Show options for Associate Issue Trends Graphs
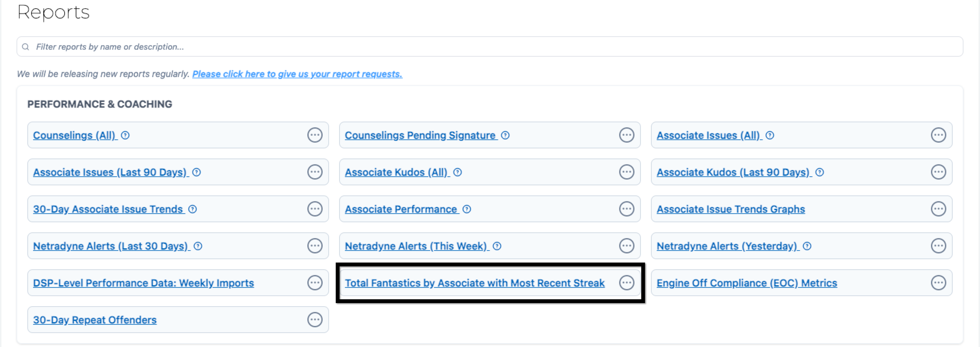980x347 pixels. (x=938, y=209)
